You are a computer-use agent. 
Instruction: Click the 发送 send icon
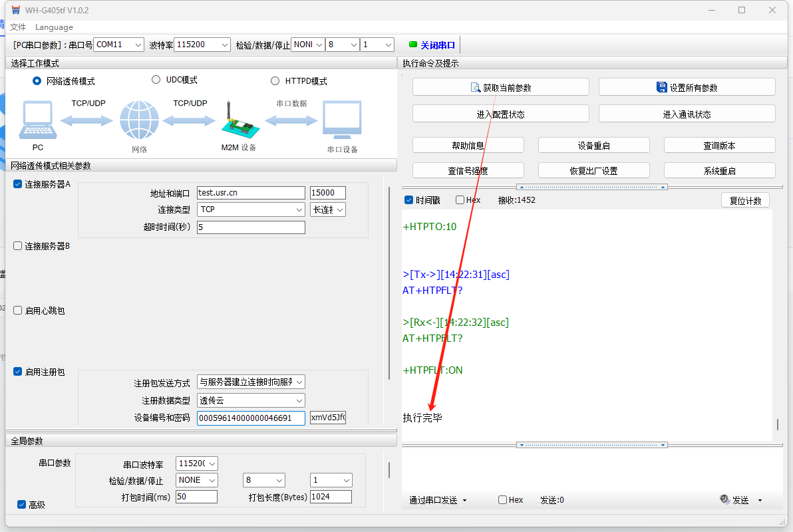coord(725,500)
